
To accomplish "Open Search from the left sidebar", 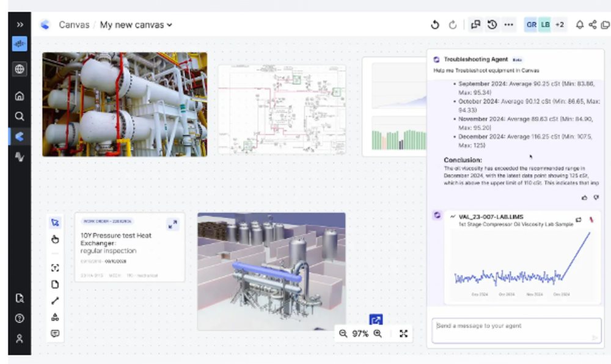I will [20, 117].
